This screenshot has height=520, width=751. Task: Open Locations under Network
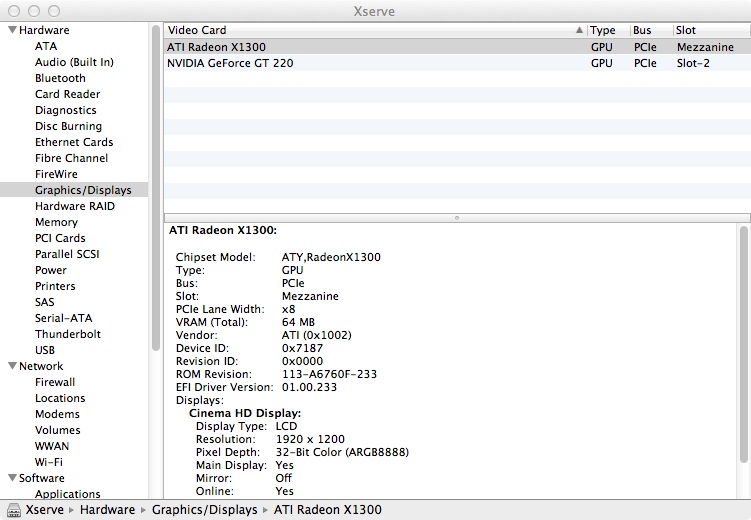pos(60,398)
